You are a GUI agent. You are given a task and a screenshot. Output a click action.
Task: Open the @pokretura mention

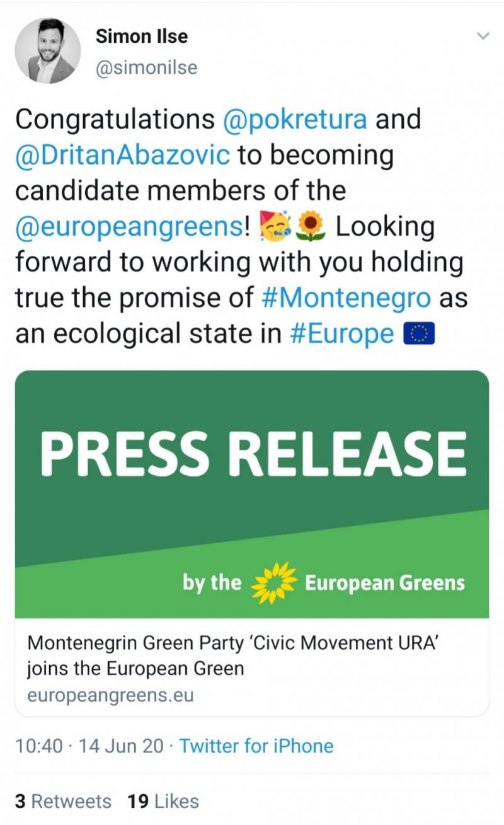[x=295, y=119]
